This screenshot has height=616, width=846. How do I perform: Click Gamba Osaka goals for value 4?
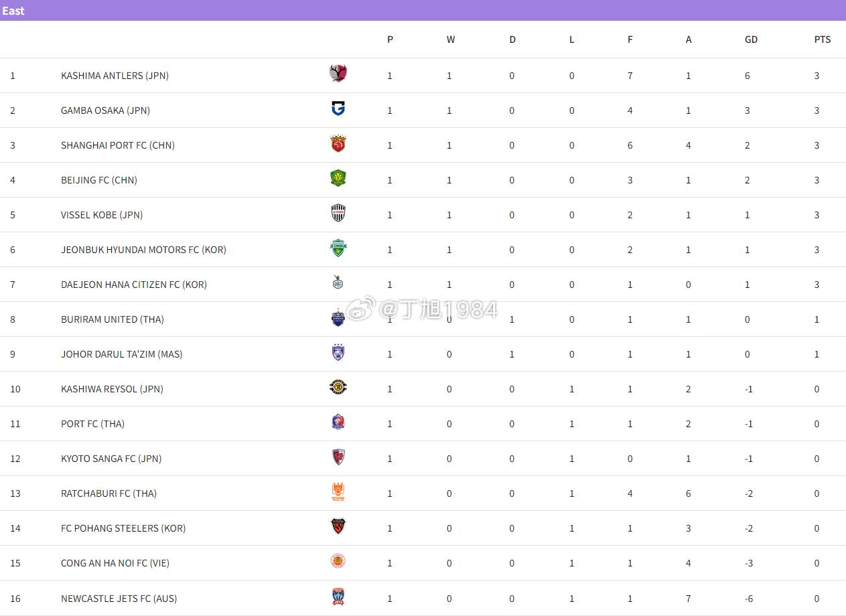(630, 110)
